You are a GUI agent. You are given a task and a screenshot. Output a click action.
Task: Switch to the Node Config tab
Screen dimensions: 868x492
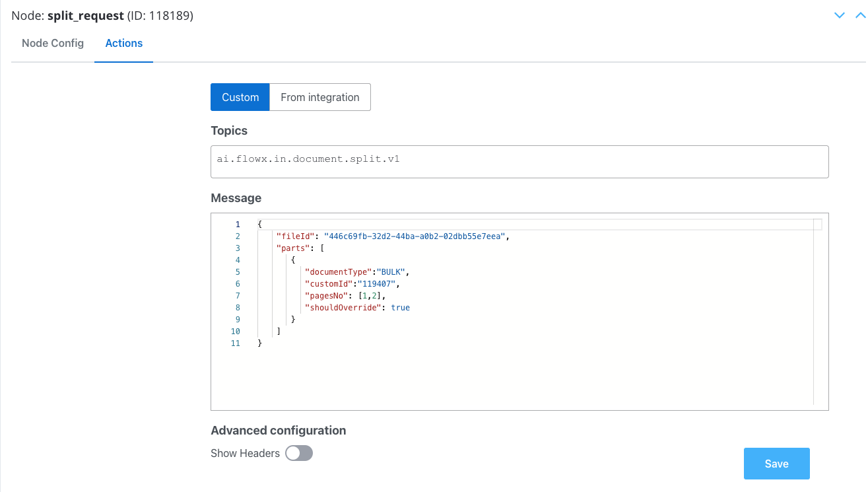(x=53, y=43)
